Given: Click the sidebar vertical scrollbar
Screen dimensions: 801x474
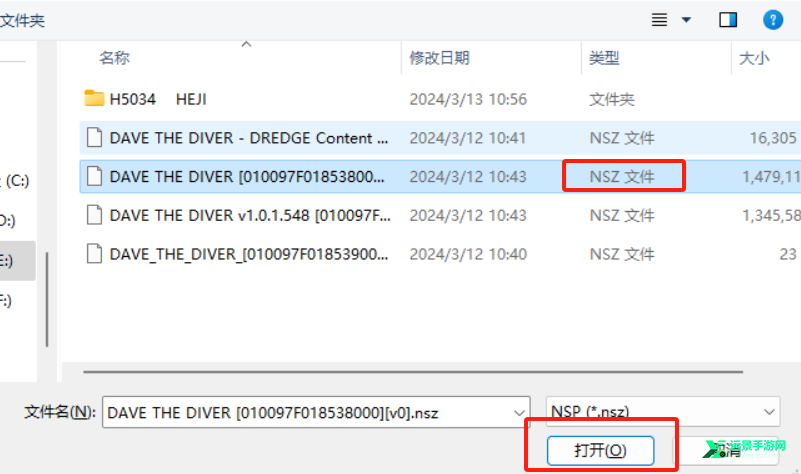Looking at the screenshot, I should point(47,299).
